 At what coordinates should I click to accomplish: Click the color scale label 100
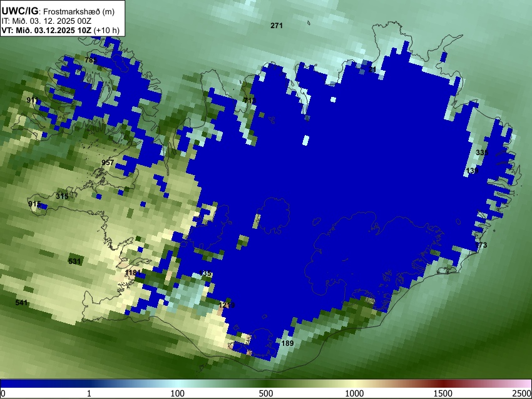177,393
